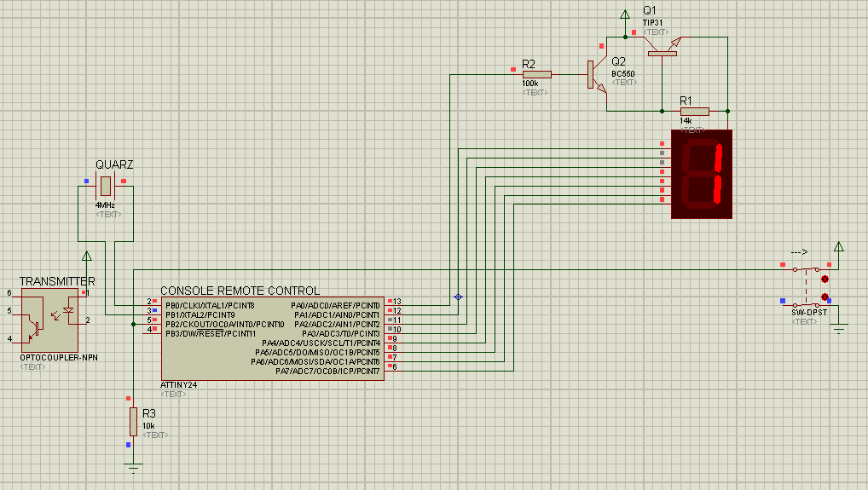Viewport: 868px width, 490px height.
Task: Select resistor R1 14k
Action: [695, 111]
